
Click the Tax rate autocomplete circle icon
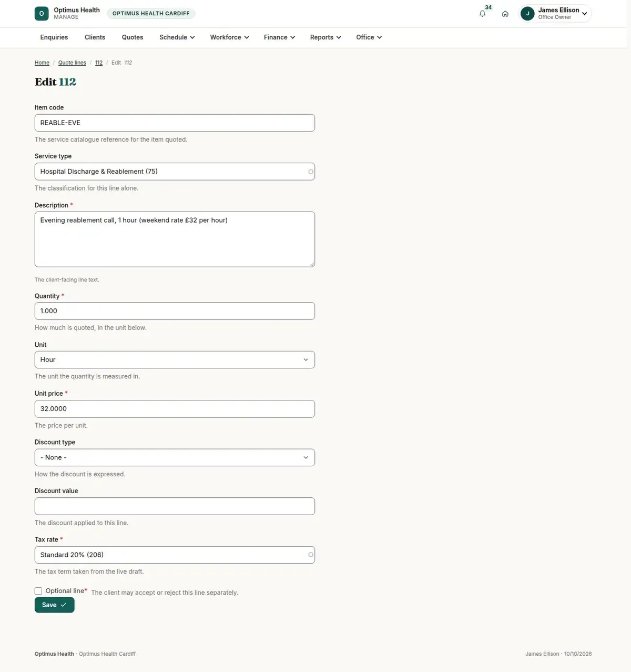(x=311, y=555)
